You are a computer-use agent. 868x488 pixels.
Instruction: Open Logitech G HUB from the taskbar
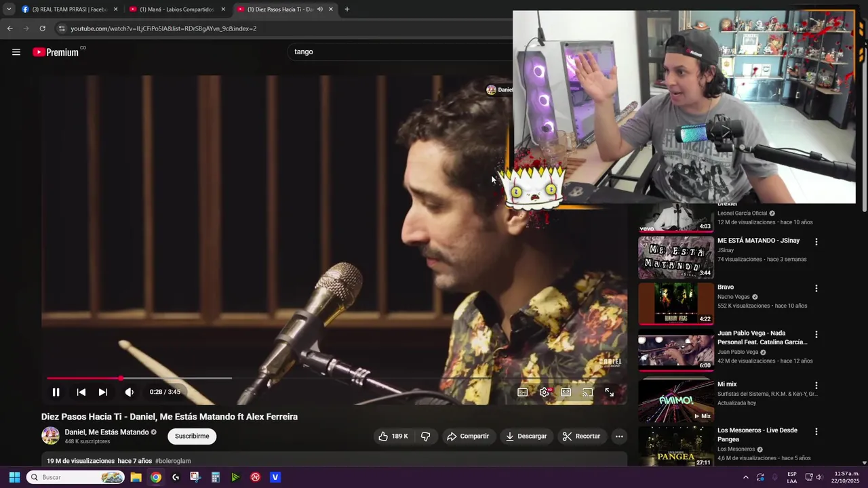pyautogui.click(x=176, y=477)
